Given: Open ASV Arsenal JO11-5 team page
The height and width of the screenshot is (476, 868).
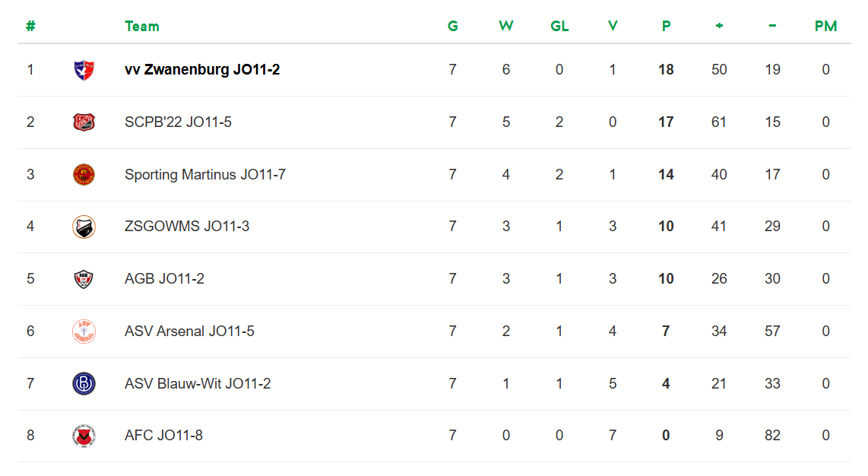Looking at the screenshot, I should (x=189, y=332).
